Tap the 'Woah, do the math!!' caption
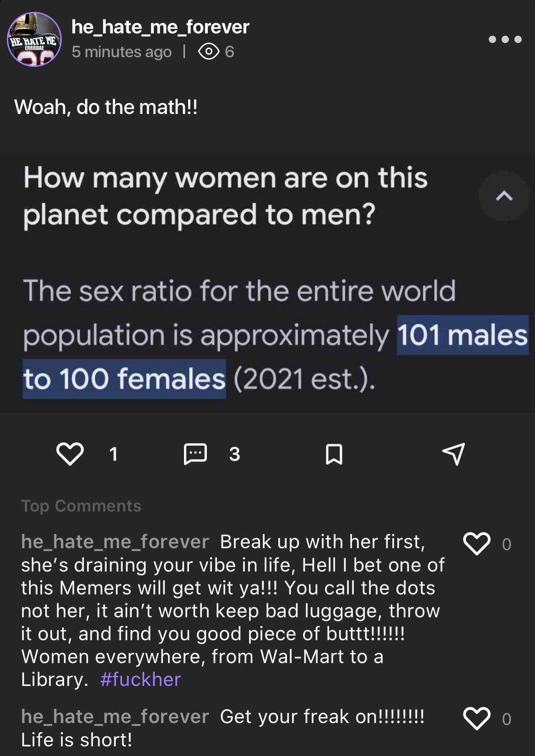This screenshot has width=535, height=756. [x=106, y=107]
